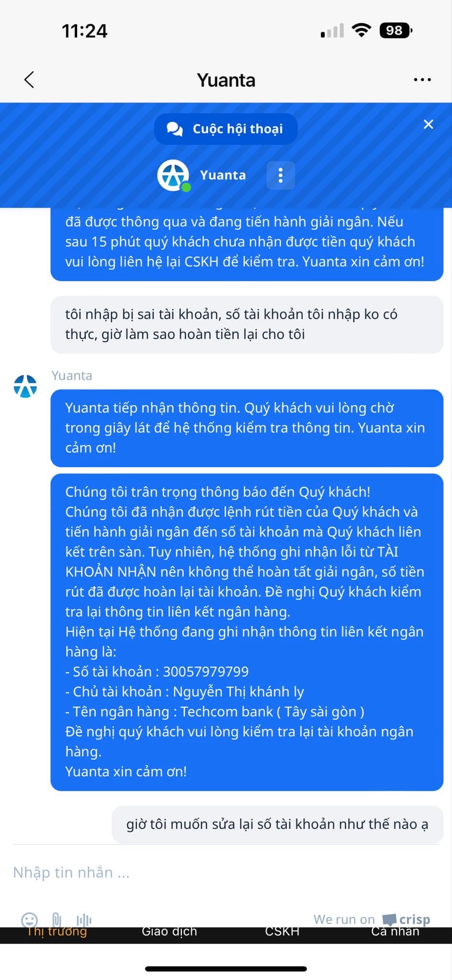
Task: Tap the battery indicator in status bar
Action: pos(396,31)
